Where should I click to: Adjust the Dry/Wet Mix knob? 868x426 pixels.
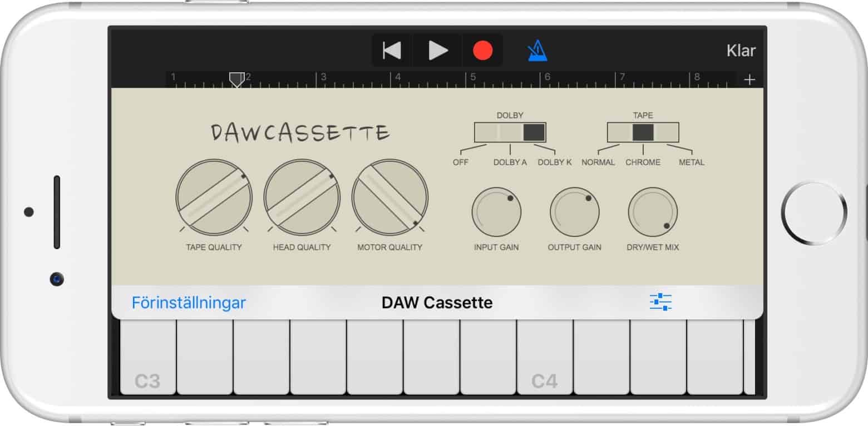(x=653, y=211)
